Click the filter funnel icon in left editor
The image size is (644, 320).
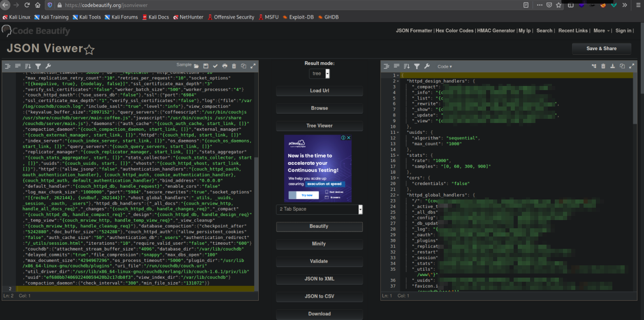coord(38,66)
